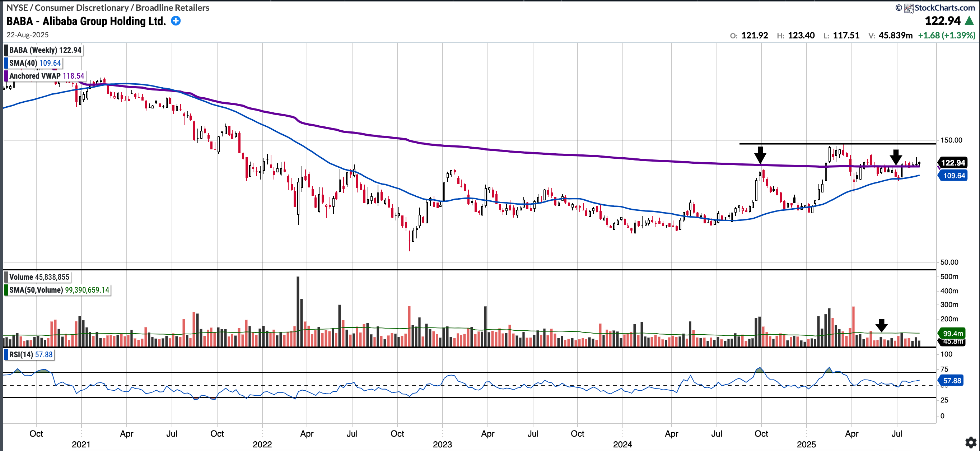Click the blue 57.88 RSI value tag
The image size is (980, 451).
(952, 381)
